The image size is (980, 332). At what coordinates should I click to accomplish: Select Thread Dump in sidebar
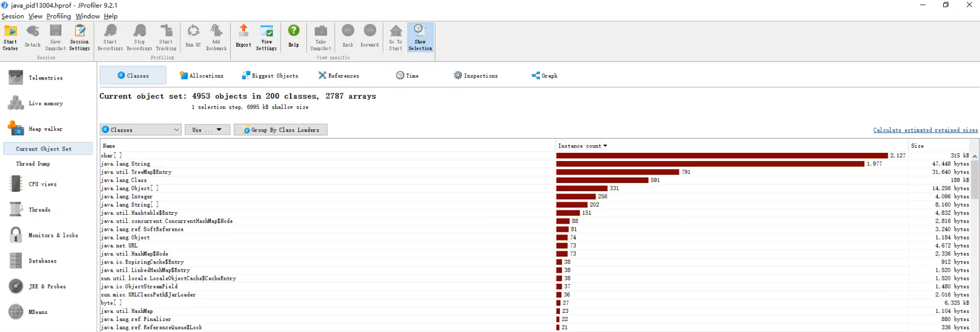pos(33,163)
